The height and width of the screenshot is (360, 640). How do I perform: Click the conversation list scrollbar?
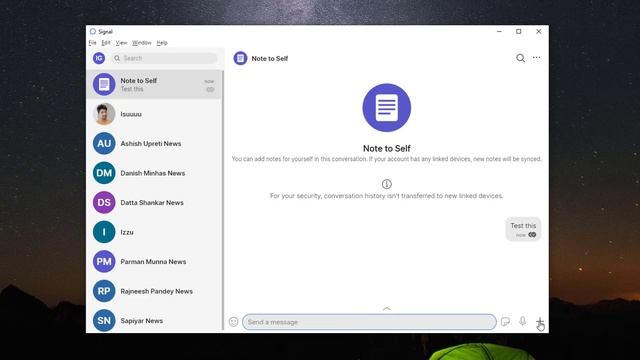pos(223,201)
